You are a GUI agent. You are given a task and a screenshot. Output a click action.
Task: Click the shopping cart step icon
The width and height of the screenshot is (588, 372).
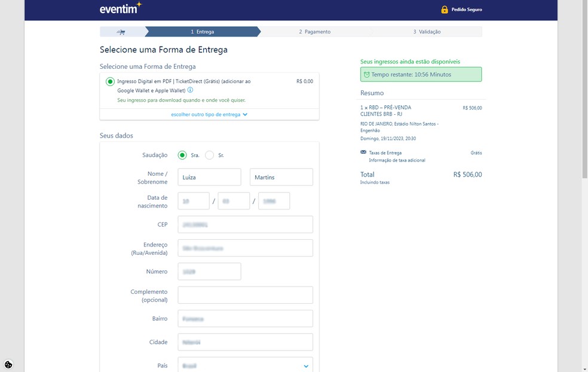click(x=121, y=32)
